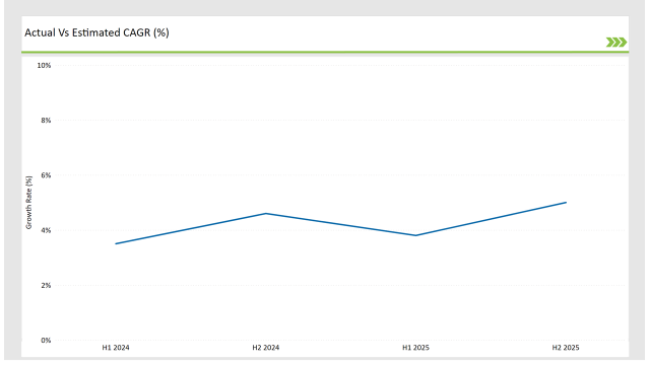The image size is (650, 365).
Task: Click the green divider line under title
Action: coord(325,52)
